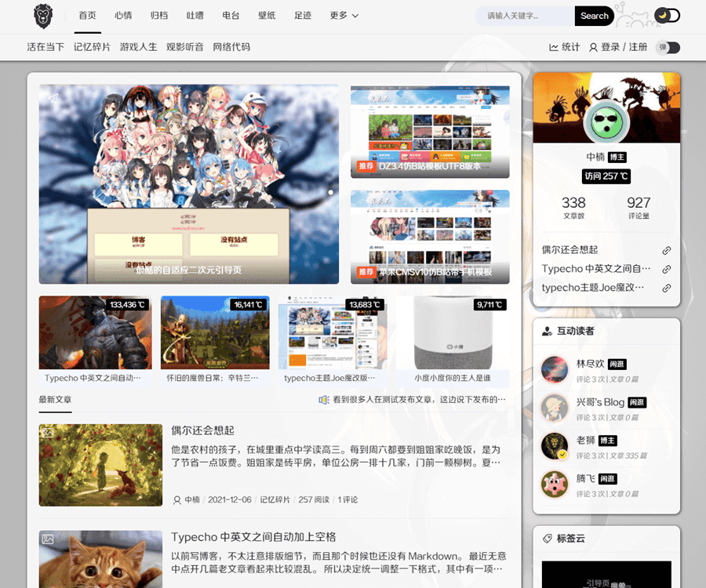This screenshot has width=706, height=588.
Task: Toggle the dark mode moon switch
Action: 667,16
